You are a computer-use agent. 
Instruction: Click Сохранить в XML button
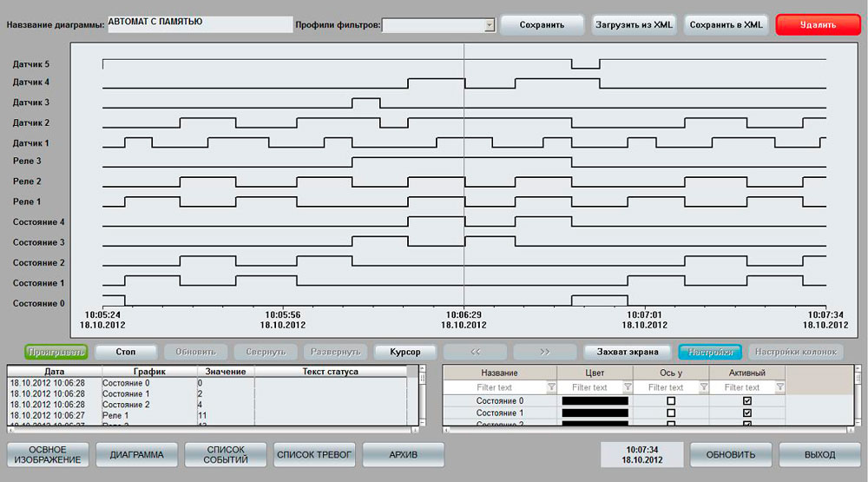click(x=726, y=25)
